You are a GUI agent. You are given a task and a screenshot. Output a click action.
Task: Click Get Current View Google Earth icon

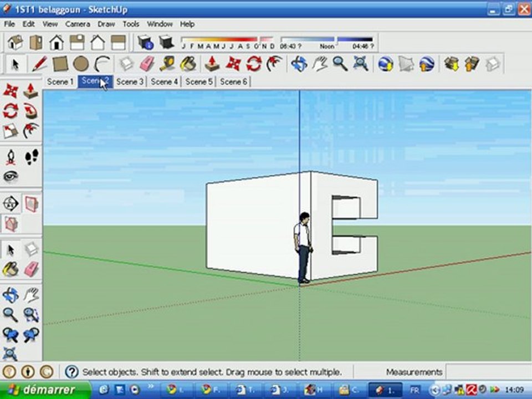coord(386,64)
